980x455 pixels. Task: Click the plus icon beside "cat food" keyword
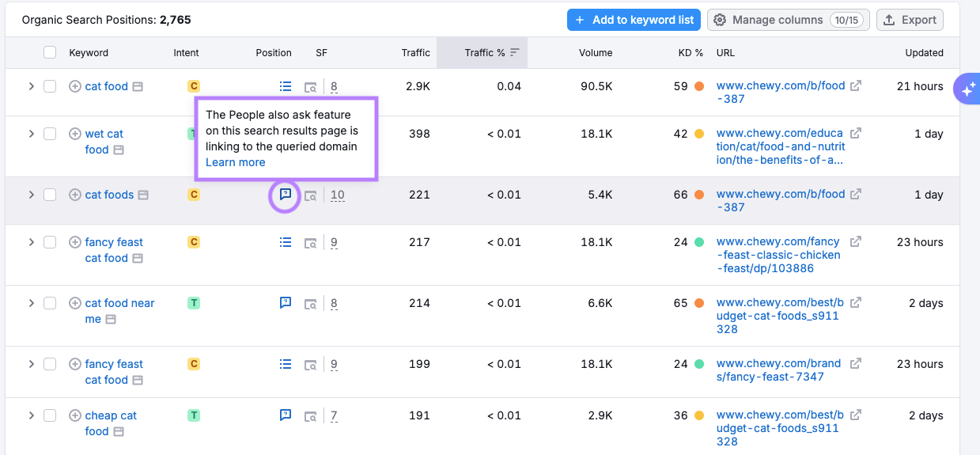coord(75,86)
